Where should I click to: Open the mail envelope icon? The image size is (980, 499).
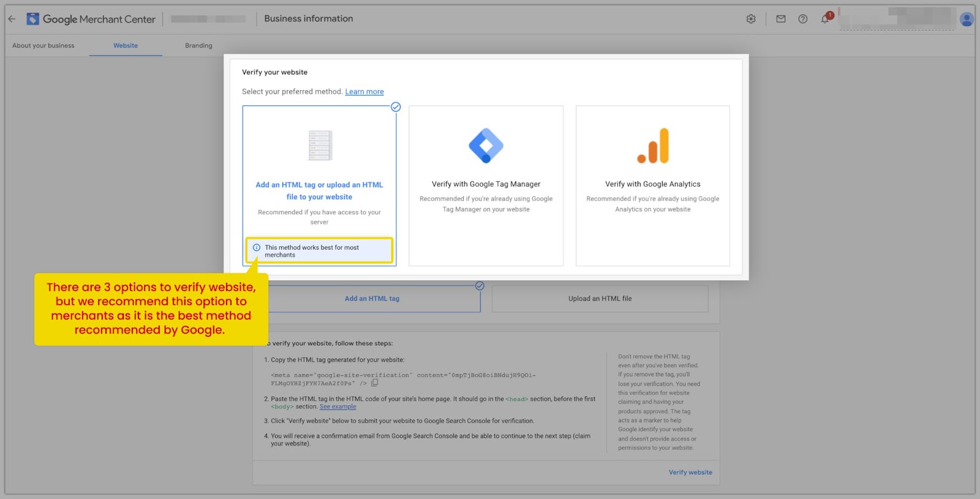[781, 19]
